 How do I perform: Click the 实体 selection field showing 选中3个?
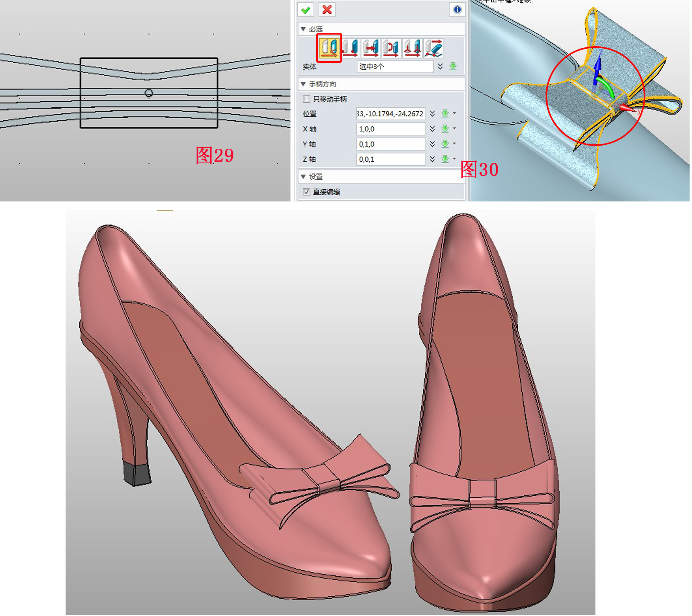pos(395,66)
